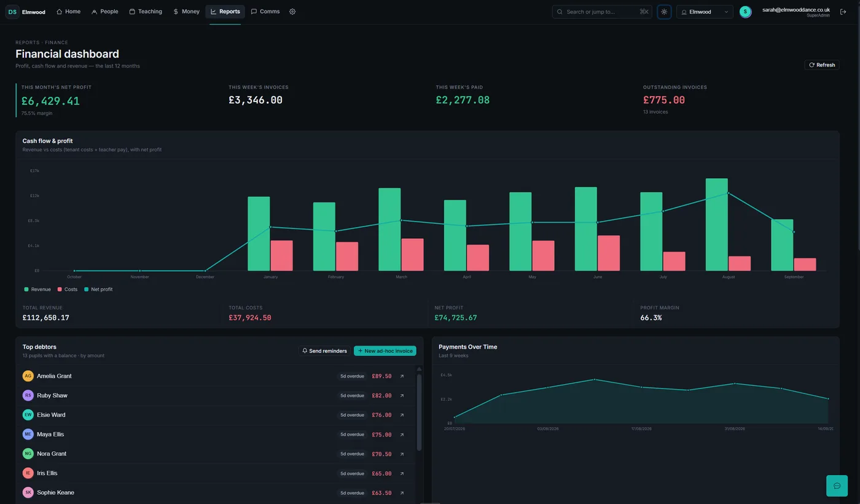Open the Teaching nav tab
Viewport: 860px width, 504px height.
click(x=146, y=12)
